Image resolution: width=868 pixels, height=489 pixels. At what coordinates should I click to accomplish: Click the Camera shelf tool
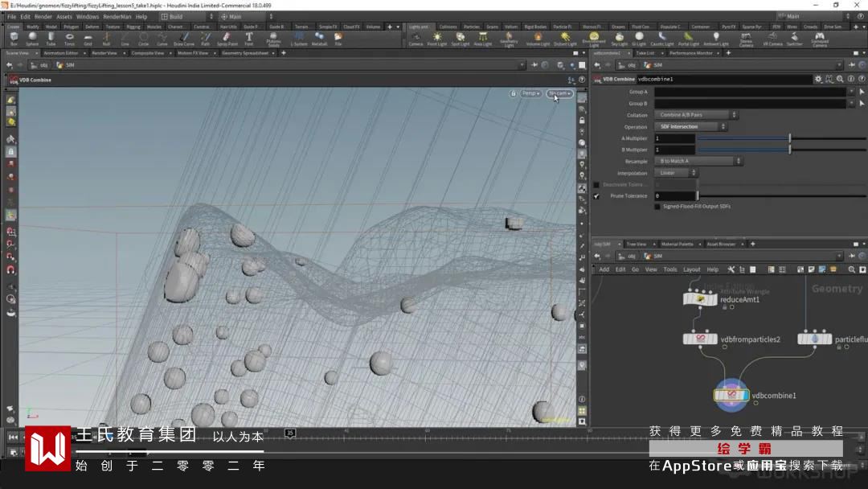point(416,38)
